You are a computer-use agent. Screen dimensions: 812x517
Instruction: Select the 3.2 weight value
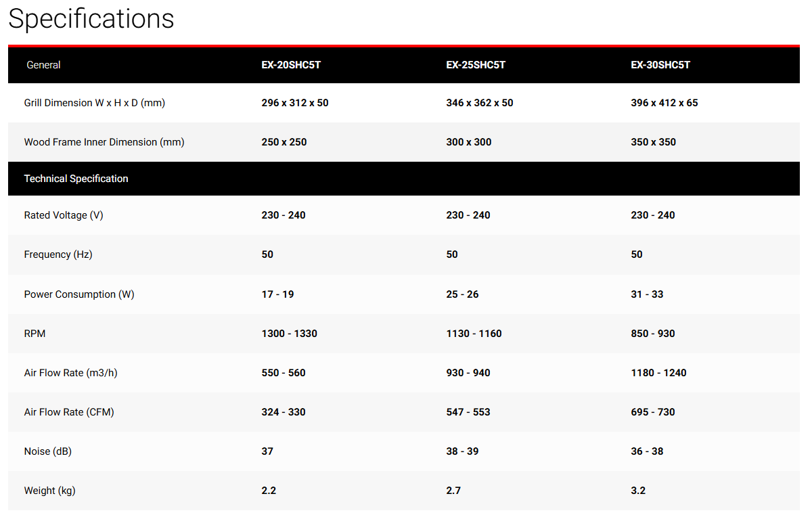pyautogui.click(x=638, y=491)
